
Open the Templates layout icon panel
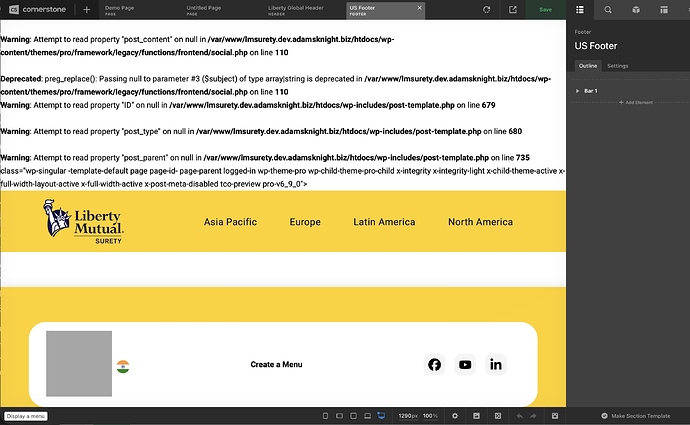click(x=664, y=10)
